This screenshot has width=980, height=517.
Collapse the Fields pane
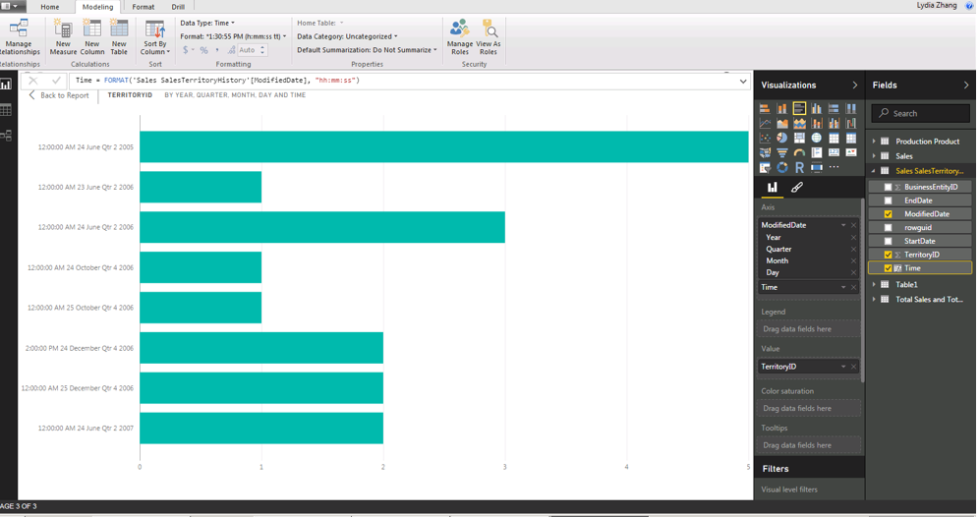965,86
